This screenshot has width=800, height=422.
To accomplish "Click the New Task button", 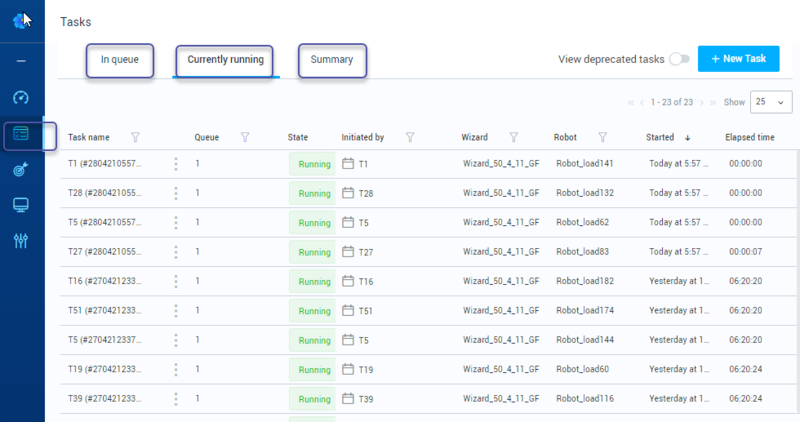I will click(738, 59).
